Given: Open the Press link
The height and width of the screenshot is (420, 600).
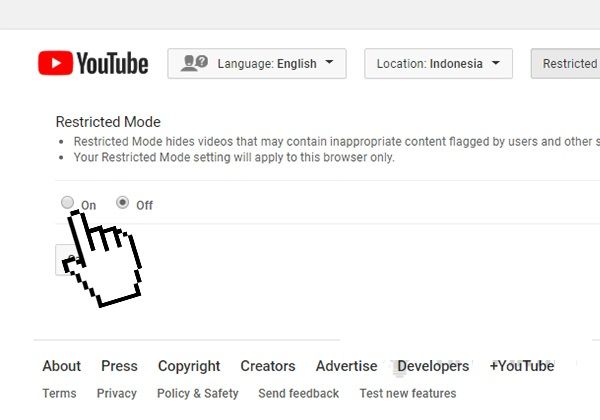Looking at the screenshot, I should [x=119, y=366].
